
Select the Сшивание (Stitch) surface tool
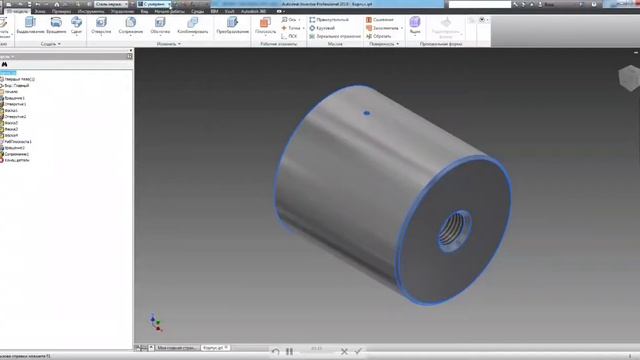380,20
